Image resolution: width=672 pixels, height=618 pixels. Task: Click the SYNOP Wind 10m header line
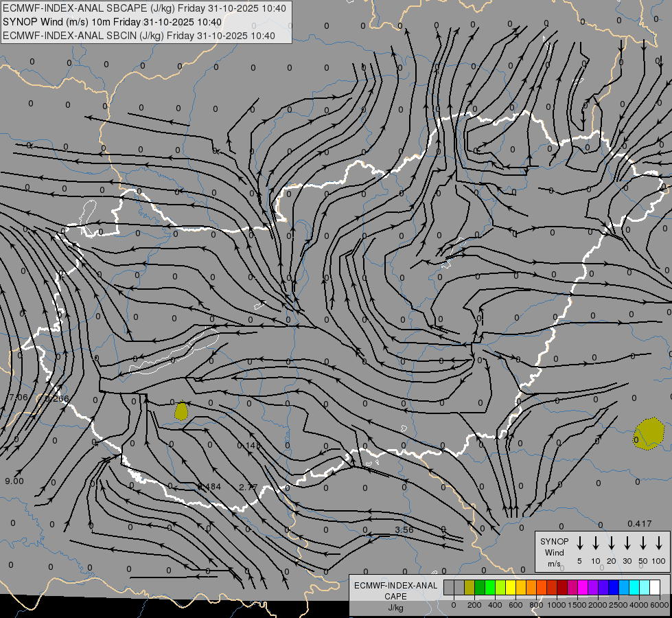tap(113, 22)
